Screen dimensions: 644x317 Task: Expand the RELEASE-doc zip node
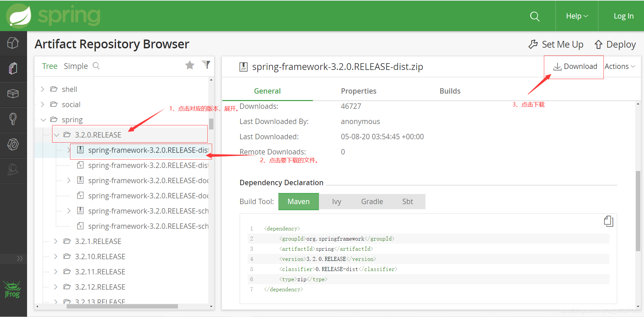tap(69, 180)
